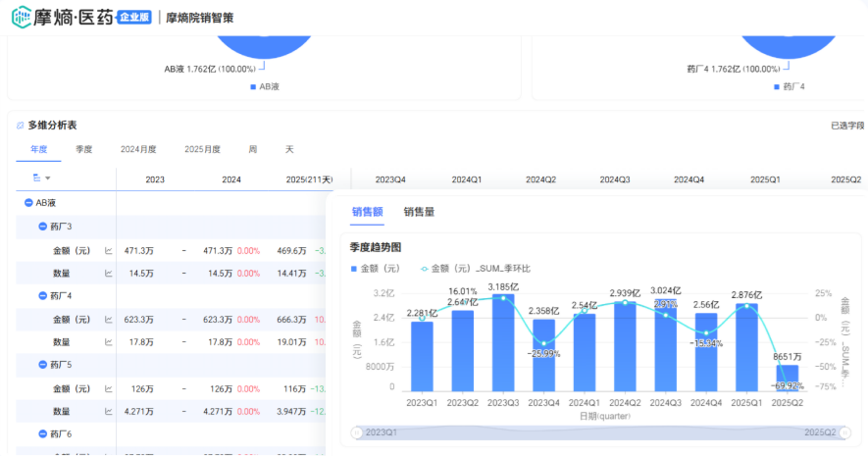Toggle 金额（元） bar series in chart legend
Image resolution: width=868 pixels, height=456 pixels.
click(376, 268)
